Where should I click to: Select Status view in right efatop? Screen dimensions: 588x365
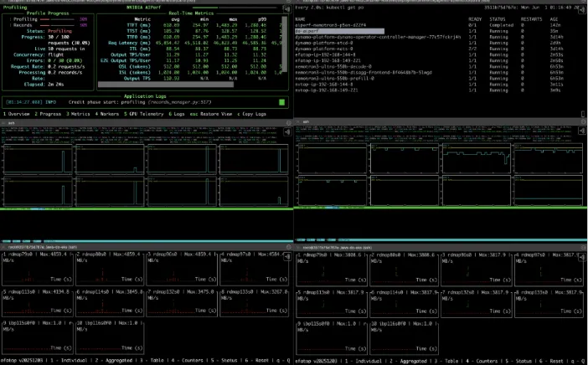(518, 362)
